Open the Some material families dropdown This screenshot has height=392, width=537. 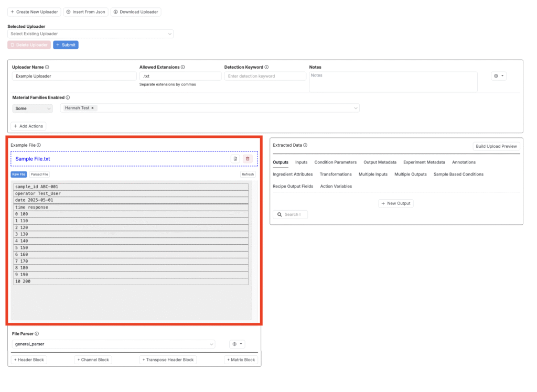(33, 108)
